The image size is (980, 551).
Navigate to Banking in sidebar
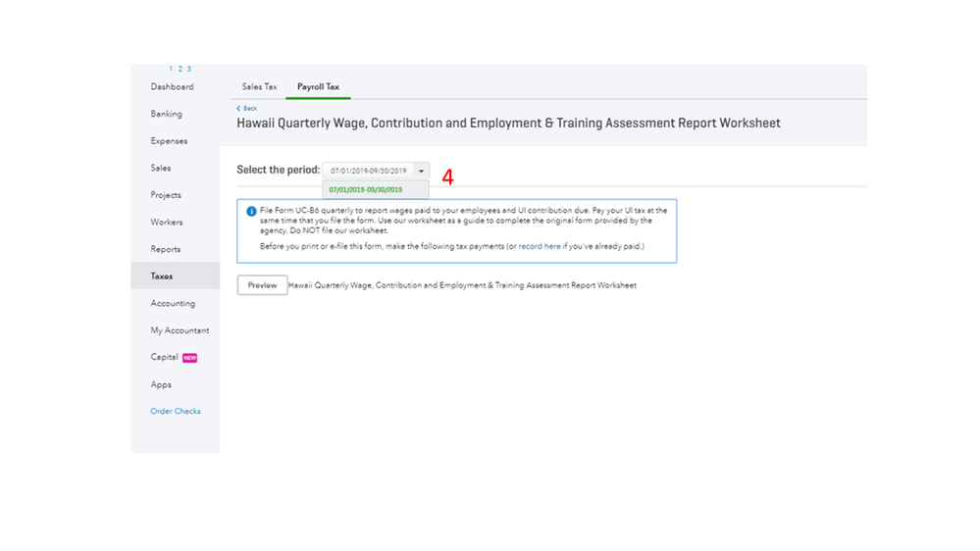(x=166, y=114)
